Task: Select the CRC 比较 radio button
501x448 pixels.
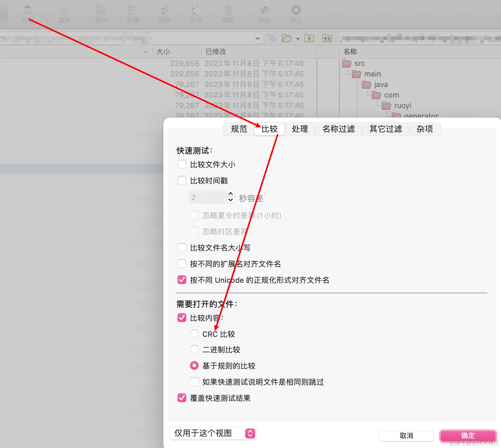Action: (x=194, y=334)
